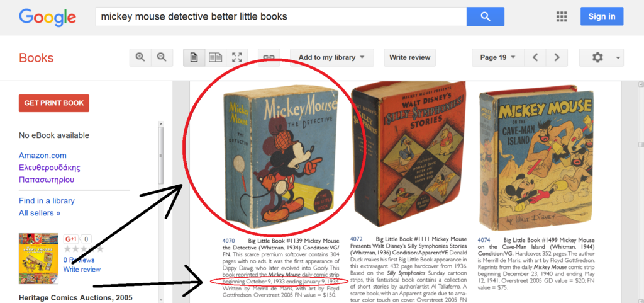Go to the next page arrow
Screen dimensions: 644x303
point(557,57)
